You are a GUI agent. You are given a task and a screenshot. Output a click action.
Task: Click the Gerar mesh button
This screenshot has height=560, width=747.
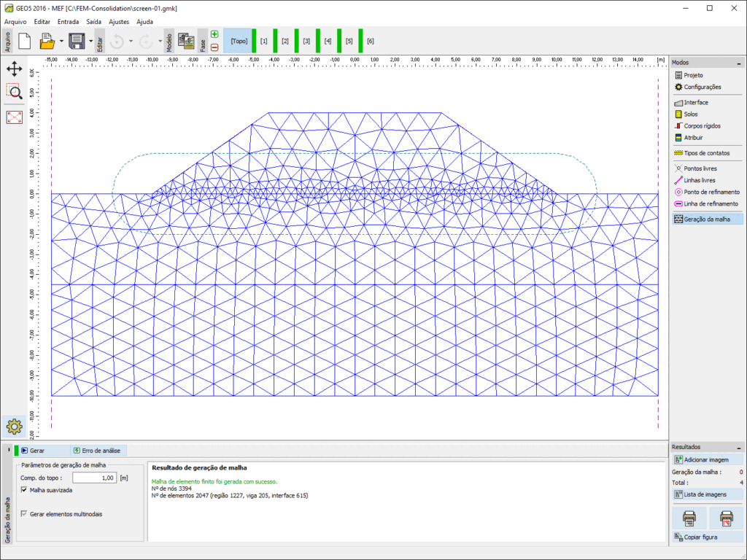(44, 451)
